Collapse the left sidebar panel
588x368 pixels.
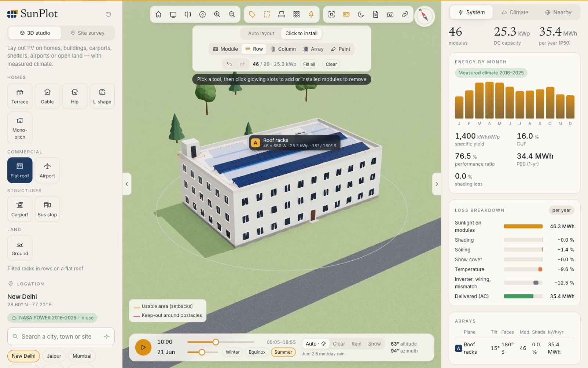click(127, 184)
